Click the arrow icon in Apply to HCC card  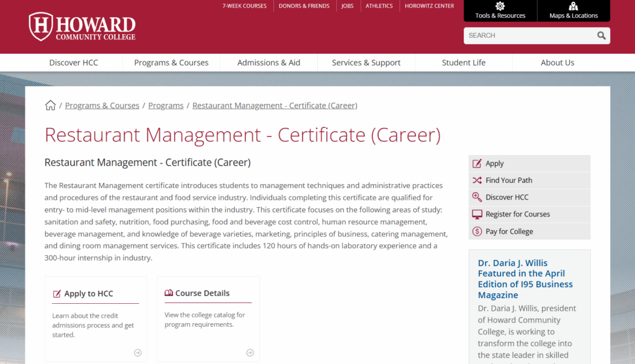point(138,353)
